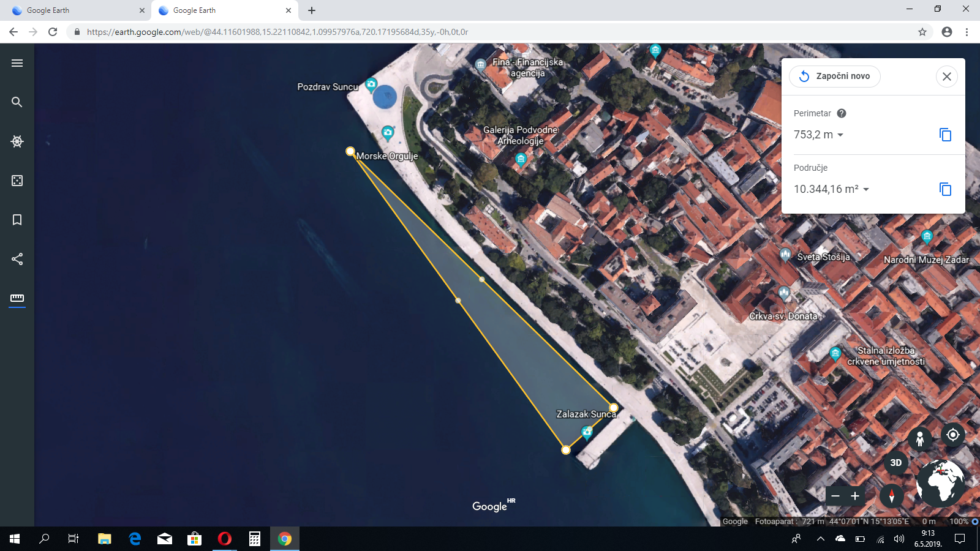Select Narodni Muzej Zadar marker
The height and width of the screenshot is (551, 980).
pyautogui.click(x=927, y=236)
